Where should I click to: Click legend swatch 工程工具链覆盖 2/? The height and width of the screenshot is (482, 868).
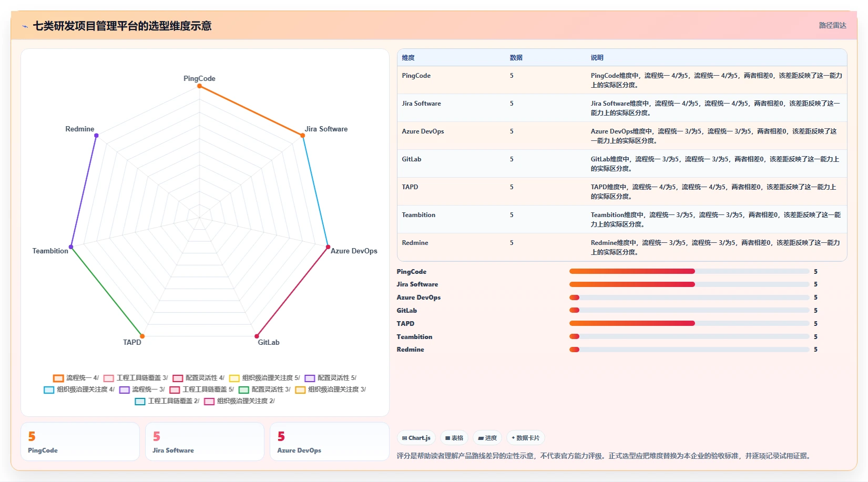pyautogui.click(x=140, y=402)
